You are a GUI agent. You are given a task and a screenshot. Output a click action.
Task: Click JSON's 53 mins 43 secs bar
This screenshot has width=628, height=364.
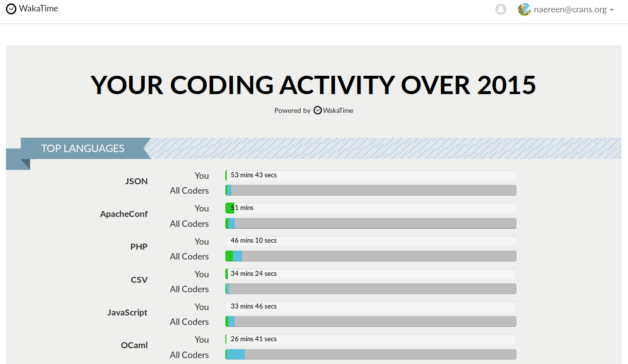[370, 175]
